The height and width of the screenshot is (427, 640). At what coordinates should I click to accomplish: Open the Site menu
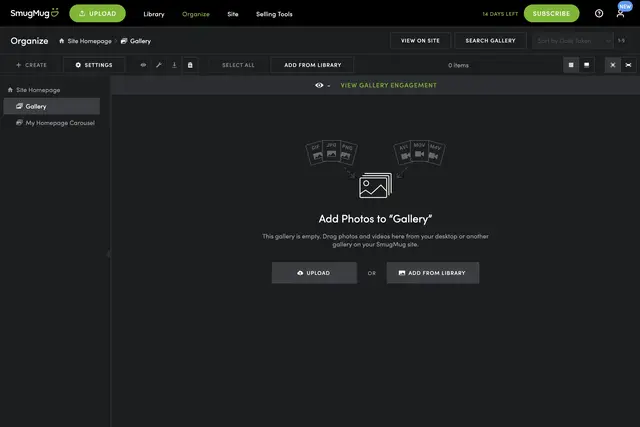click(233, 14)
